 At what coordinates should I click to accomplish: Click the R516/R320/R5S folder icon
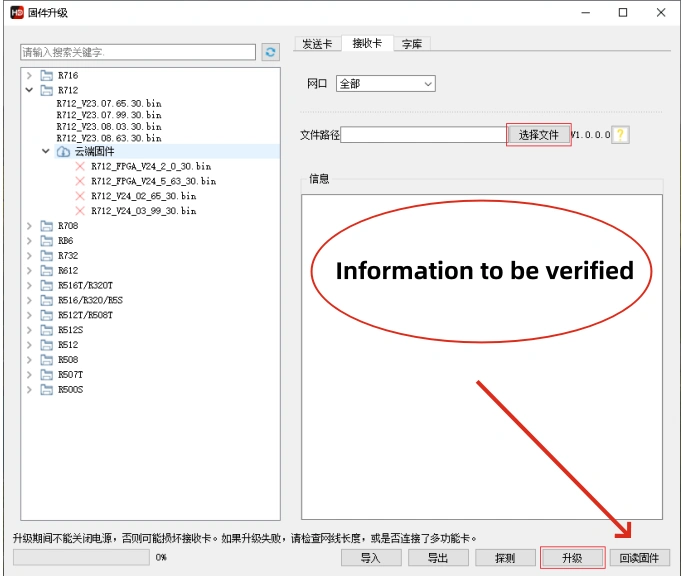tap(47, 300)
